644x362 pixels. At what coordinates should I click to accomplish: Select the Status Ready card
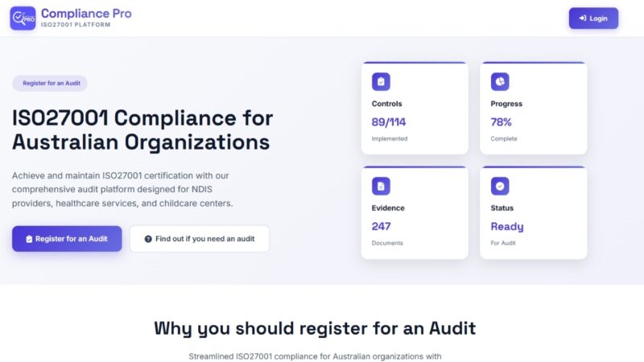coord(533,213)
